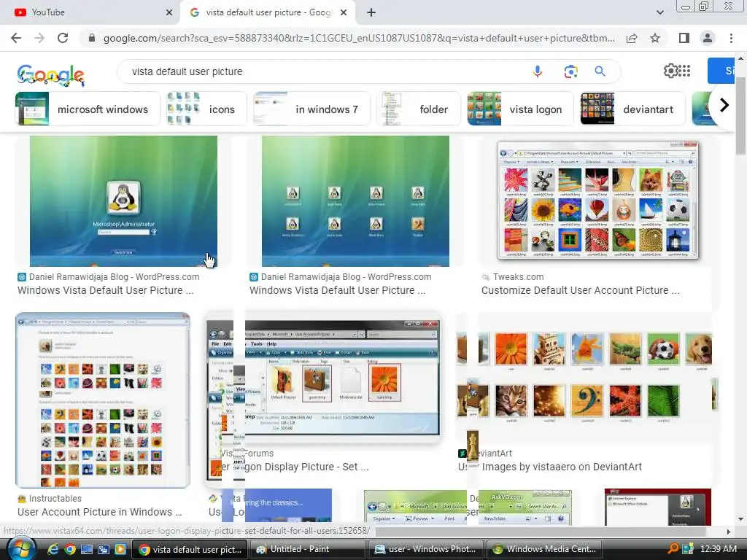Click the padlock site info icon
Viewport: 747px width, 560px height.
click(91, 38)
